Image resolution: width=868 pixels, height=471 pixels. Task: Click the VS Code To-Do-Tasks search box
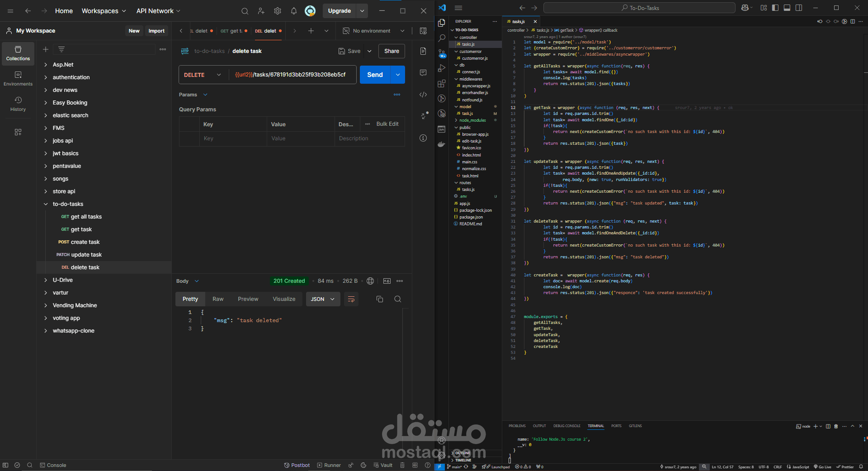tap(639, 8)
